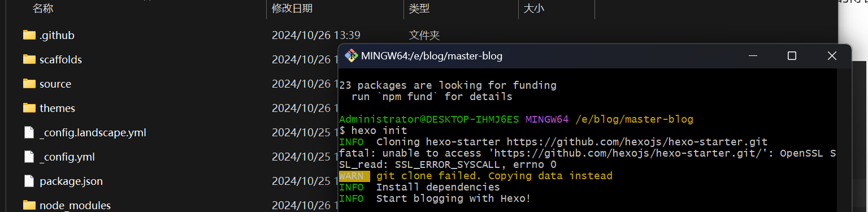Click the package.json file icon
Image resolution: width=868 pixels, height=212 pixels.
coord(29,181)
